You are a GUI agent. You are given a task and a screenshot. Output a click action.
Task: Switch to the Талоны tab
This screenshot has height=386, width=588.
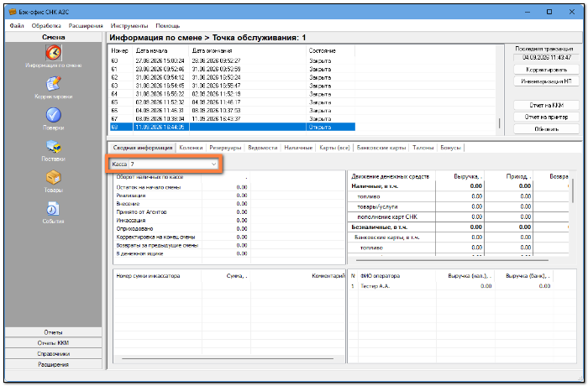tap(423, 148)
